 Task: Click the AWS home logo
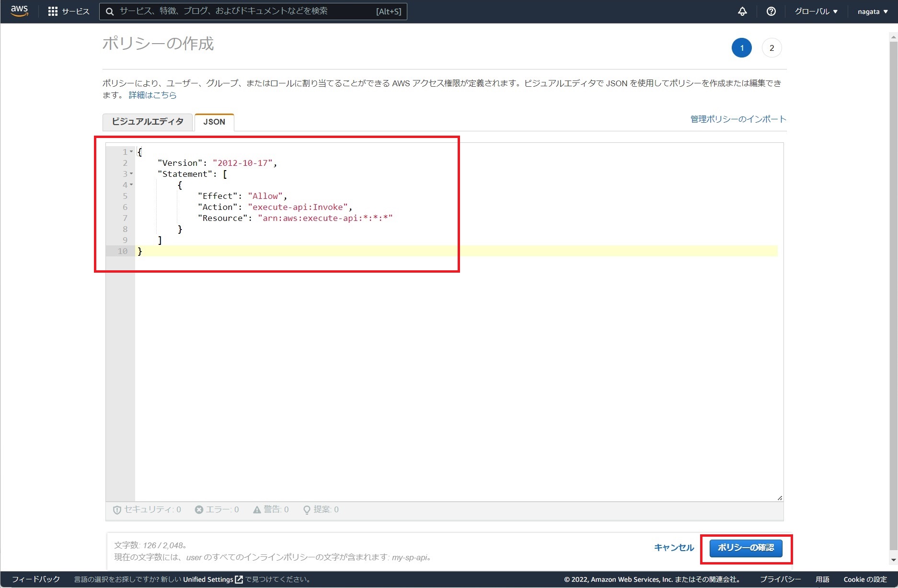coord(18,11)
